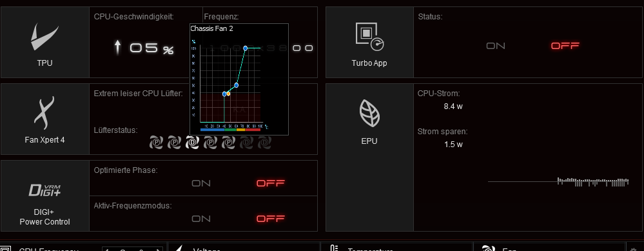Screen dimensions: 644x251
Task: Select the dimmed seventh fan icon in Lüfterstatus
Action: pyautogui.click(x=264, y=143)
